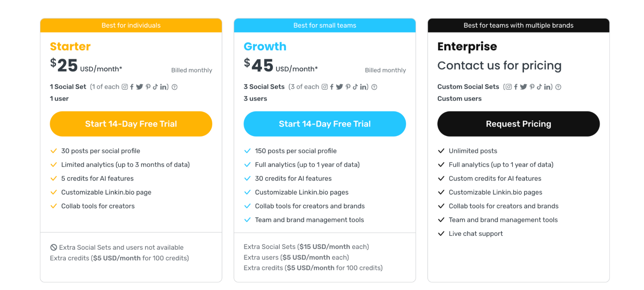Click the Best for teams with multiple brands banner

[518, 25]
